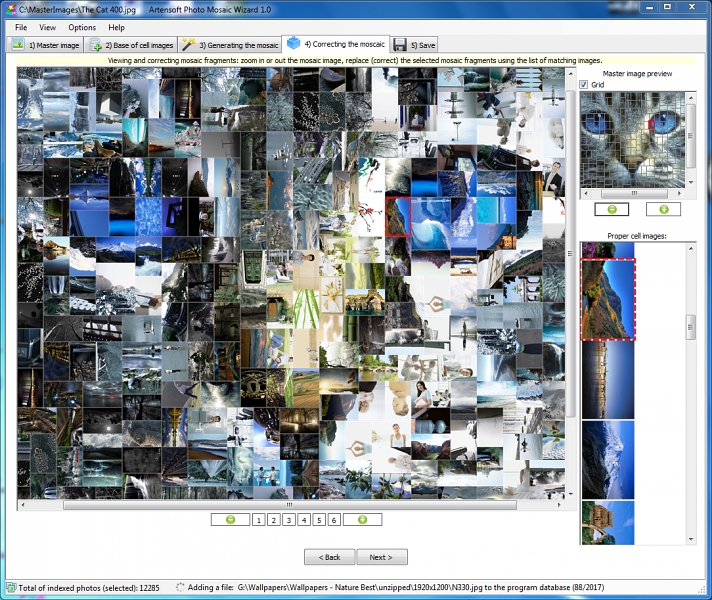Click the Save tab floppy disk icon
The image size is (712, 600).
coord(400,45)
